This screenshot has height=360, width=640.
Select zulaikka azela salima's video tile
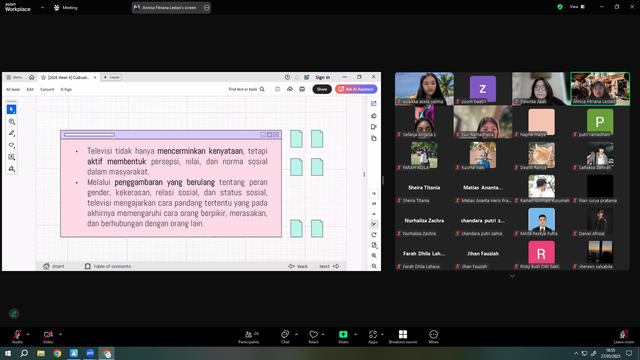click(x=424, y=89)
